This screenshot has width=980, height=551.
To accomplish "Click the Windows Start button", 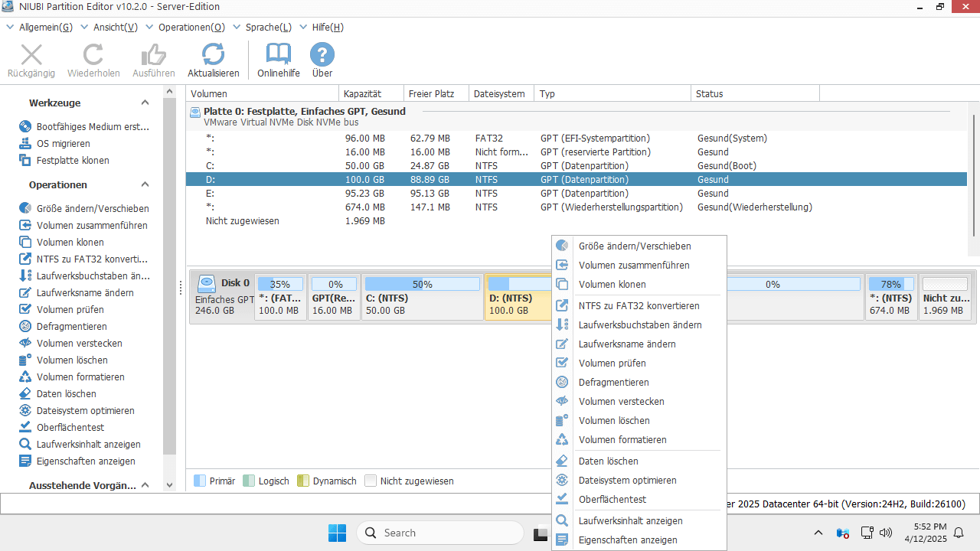I will point(337,533).
